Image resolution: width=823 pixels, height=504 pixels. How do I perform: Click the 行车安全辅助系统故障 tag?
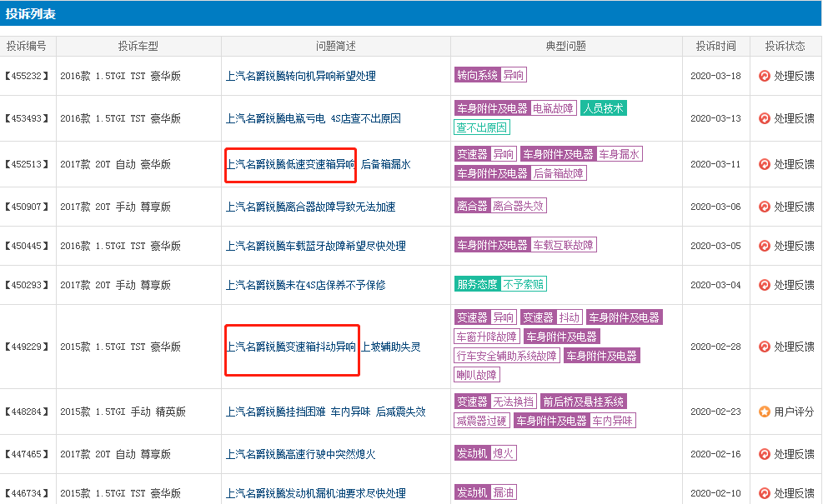click(x=507, y=356)
